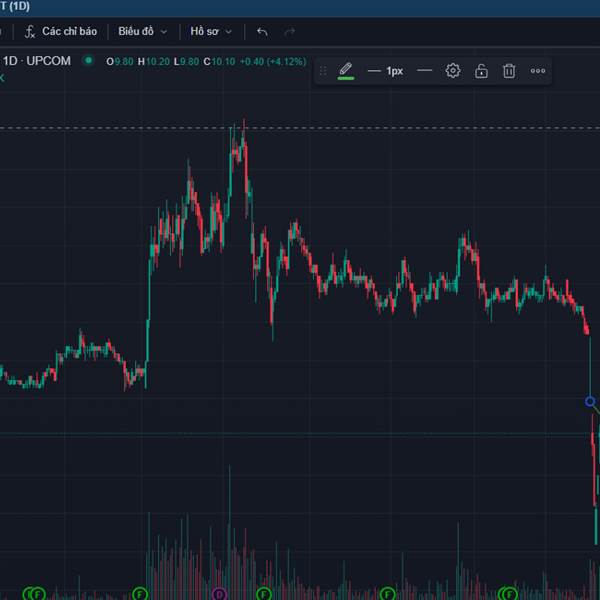Click the open price O9.80

[120, 61]
